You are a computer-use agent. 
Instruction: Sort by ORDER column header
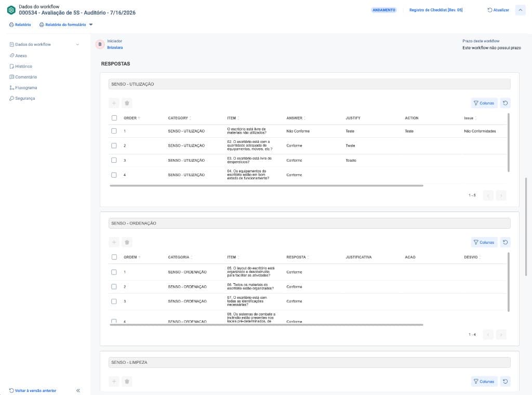(132, 118)
